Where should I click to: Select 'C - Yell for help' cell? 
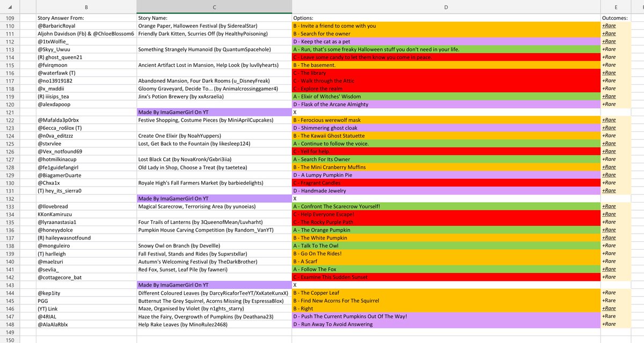pos(446,151)
